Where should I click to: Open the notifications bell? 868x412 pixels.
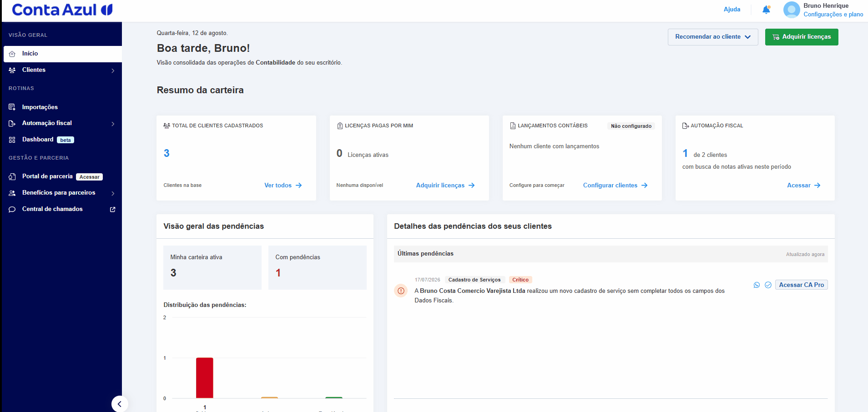click(x=766, y=10)
